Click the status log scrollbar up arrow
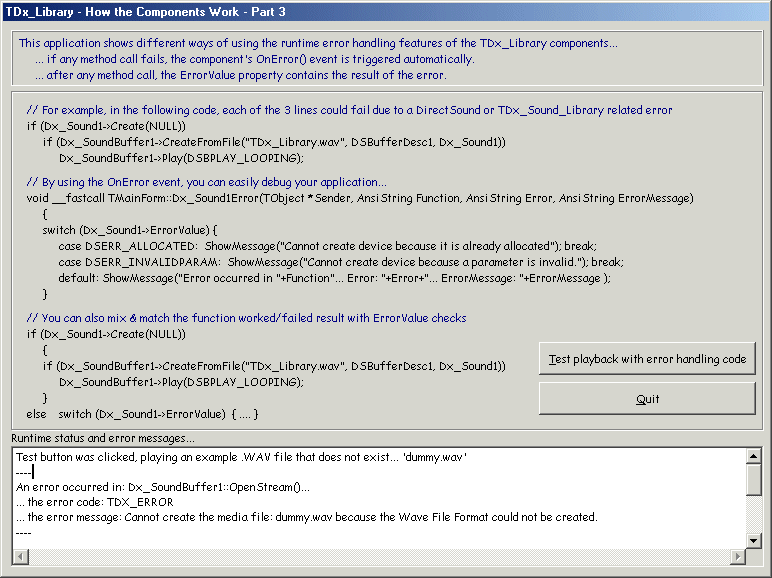Screen dimensions: 772x578 click(754, 456)
